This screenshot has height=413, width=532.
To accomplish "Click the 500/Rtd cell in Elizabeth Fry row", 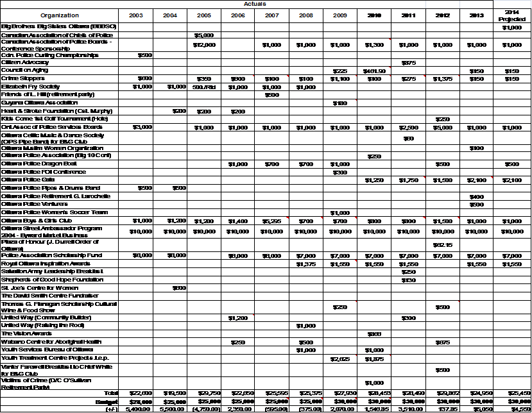I will tap(204, 87).
